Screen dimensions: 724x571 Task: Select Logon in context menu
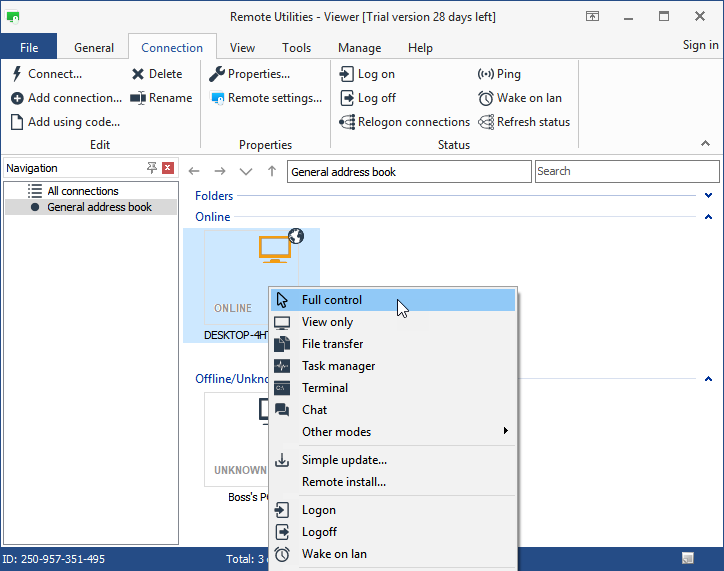coord(393,510)
